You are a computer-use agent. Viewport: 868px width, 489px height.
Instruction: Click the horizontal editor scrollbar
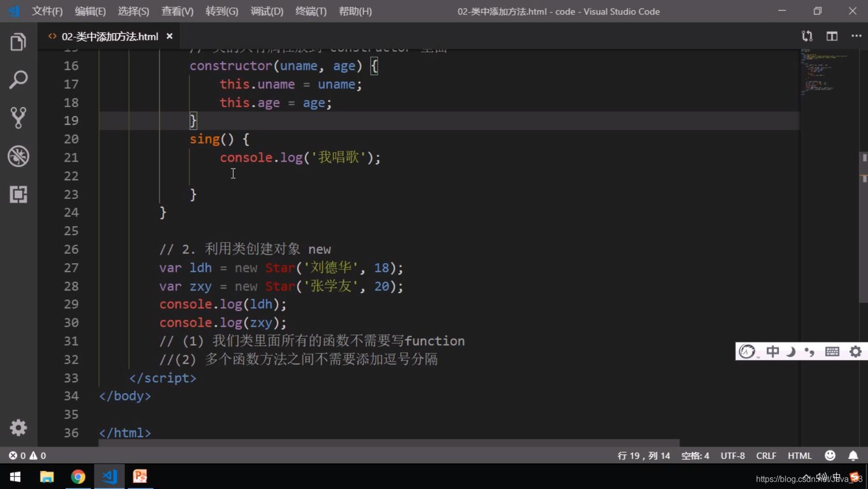point(389,443)
